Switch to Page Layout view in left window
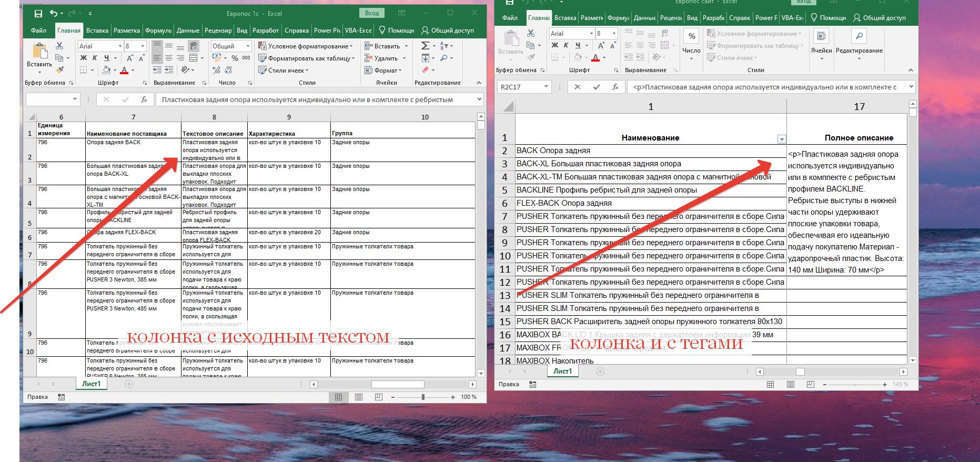 (358, 397)
